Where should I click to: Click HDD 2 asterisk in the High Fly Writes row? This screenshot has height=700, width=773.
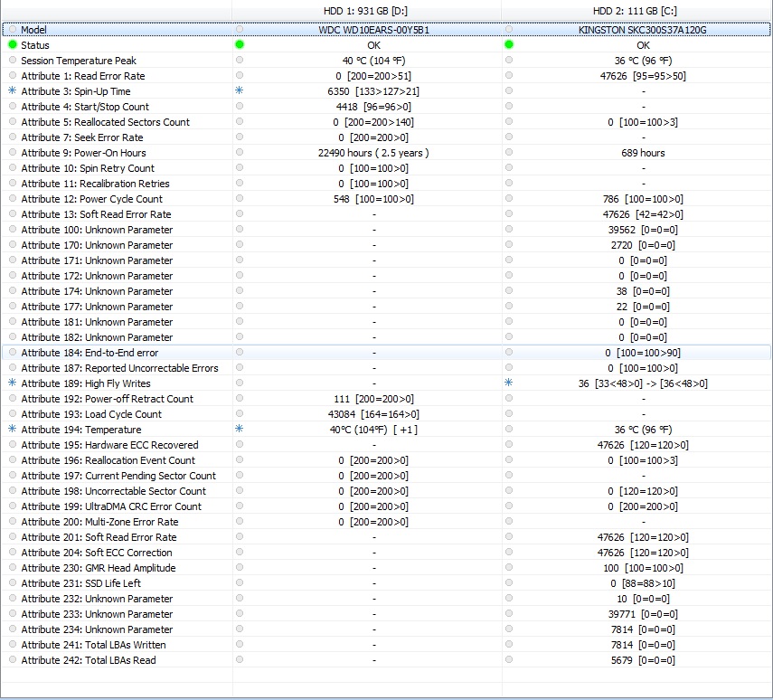coord(509,383)
